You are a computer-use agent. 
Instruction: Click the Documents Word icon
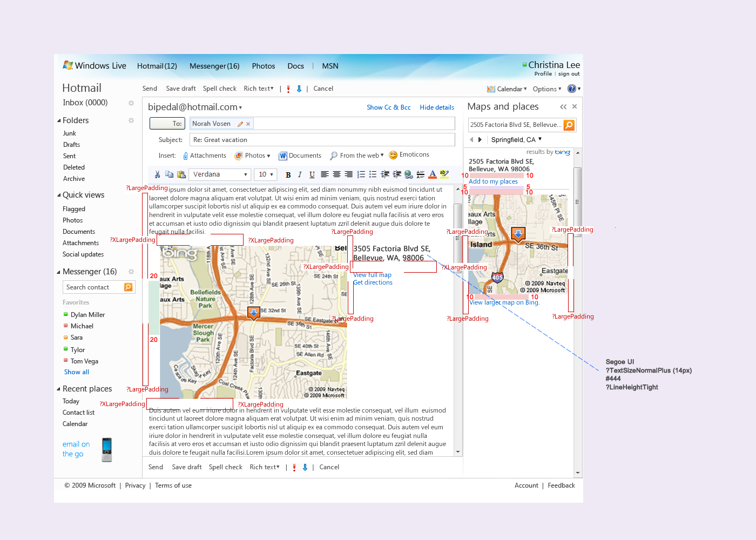point(282,156)
